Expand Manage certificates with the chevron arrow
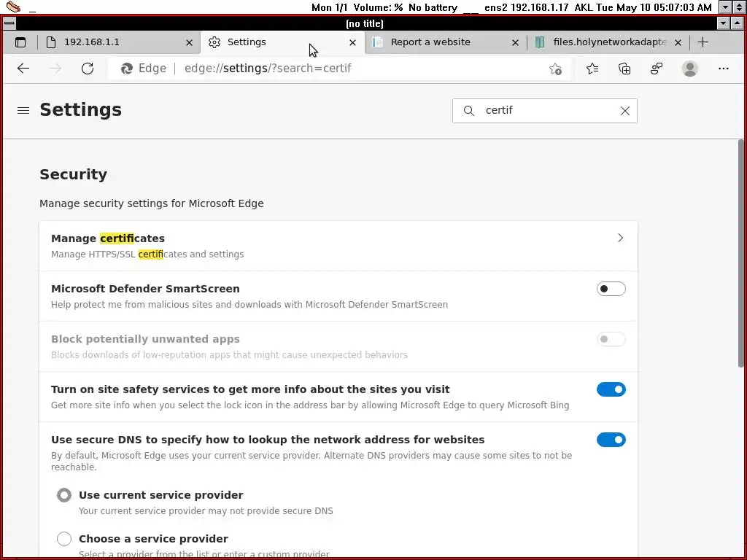747x560 pixels. point(620,238)
